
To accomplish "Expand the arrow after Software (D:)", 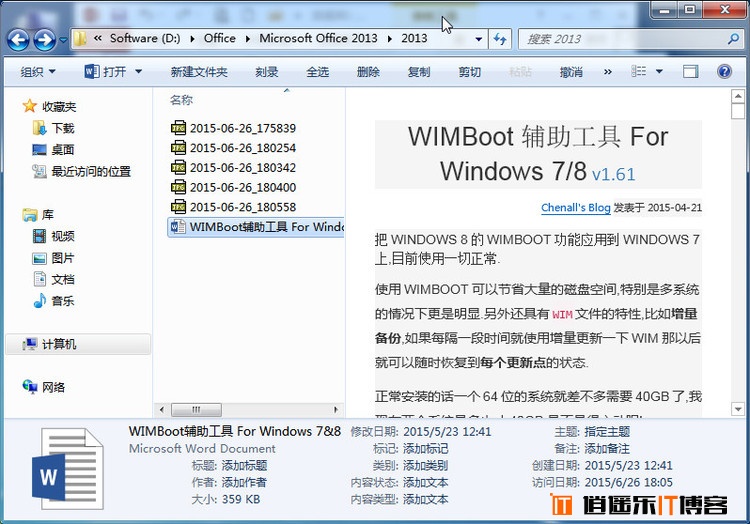I will click(x=192, y=39).
